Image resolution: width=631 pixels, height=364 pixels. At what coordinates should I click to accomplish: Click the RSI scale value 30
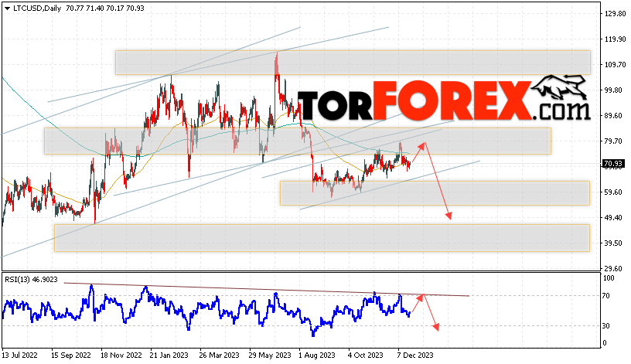pyautogui.click(x=606, y=326)
